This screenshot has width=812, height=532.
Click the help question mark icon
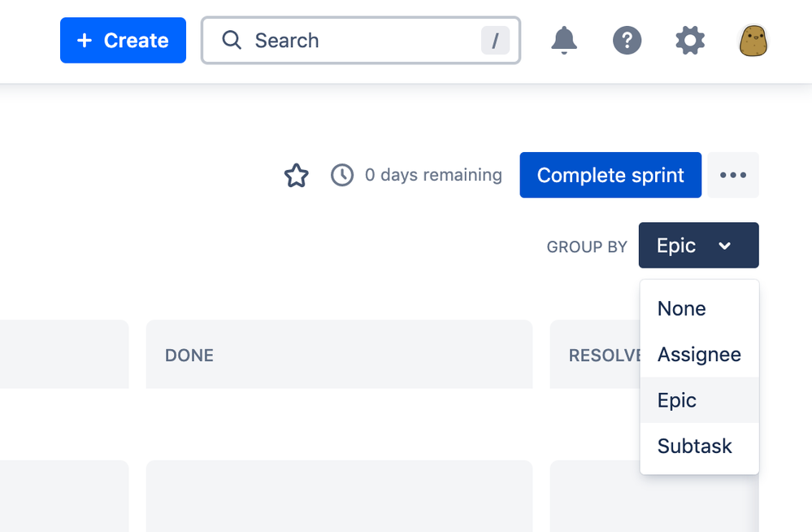[x=627, y=40]
